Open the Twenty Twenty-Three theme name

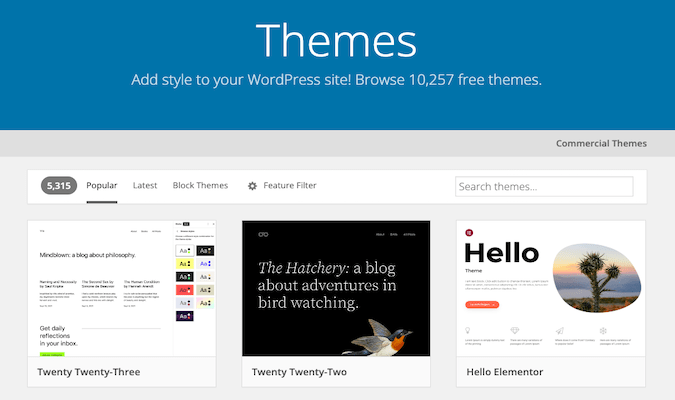point(89,373)
